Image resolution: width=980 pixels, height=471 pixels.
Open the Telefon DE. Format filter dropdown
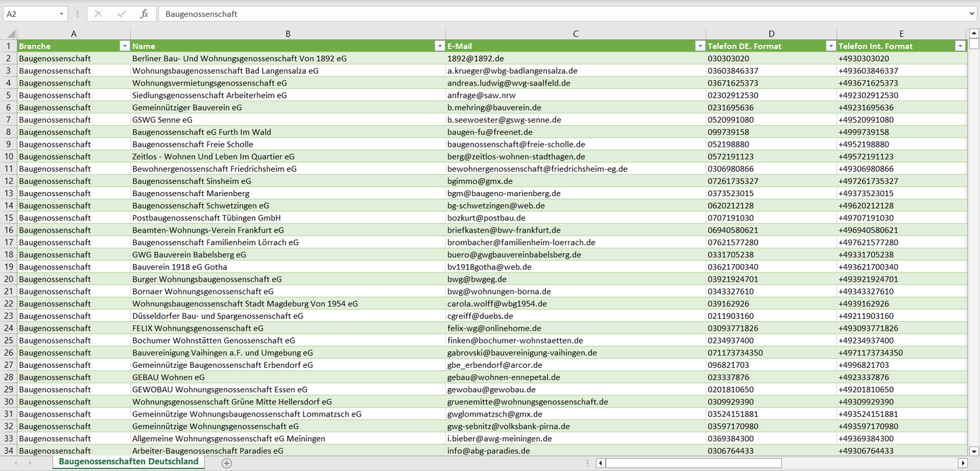point(830,46)
